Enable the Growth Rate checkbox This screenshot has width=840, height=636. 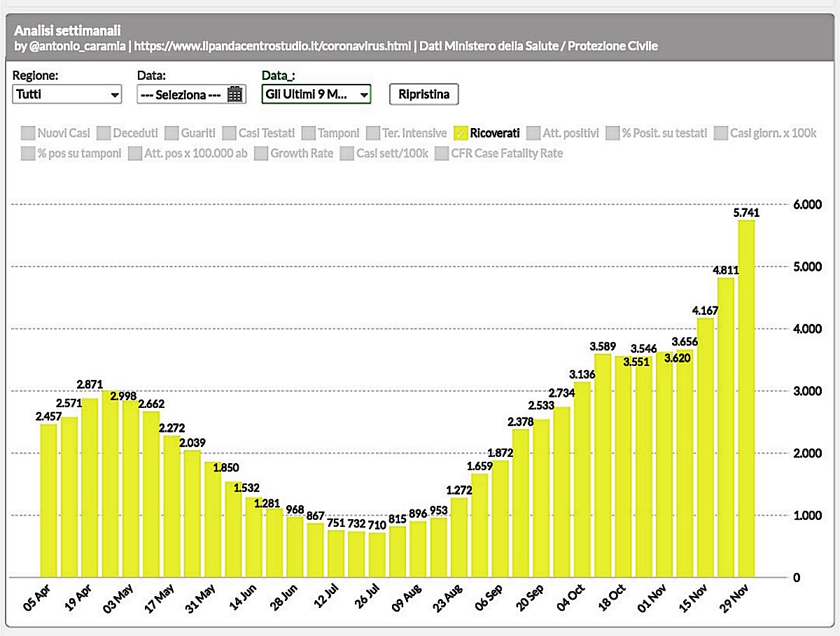(x=261, y=153)
